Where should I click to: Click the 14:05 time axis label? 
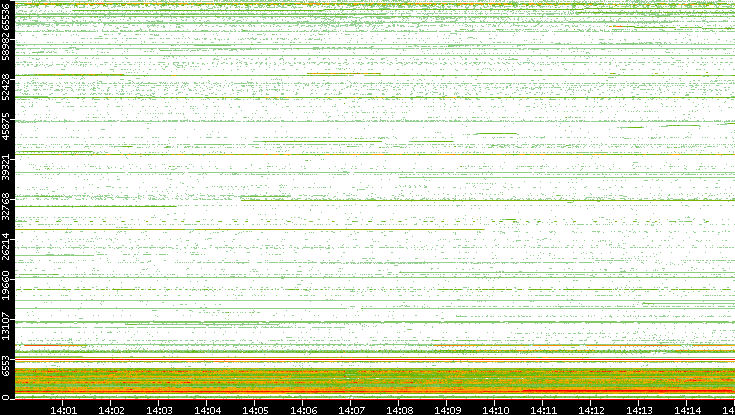tap(255, 410)
